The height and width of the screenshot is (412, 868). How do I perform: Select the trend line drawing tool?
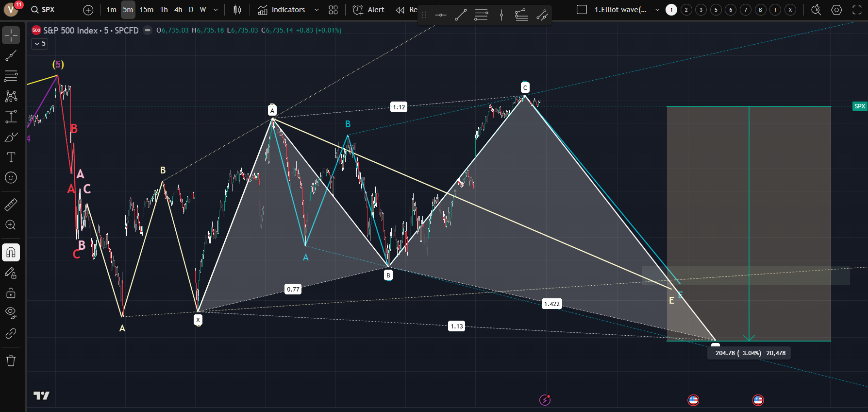[x=11, y=56]
